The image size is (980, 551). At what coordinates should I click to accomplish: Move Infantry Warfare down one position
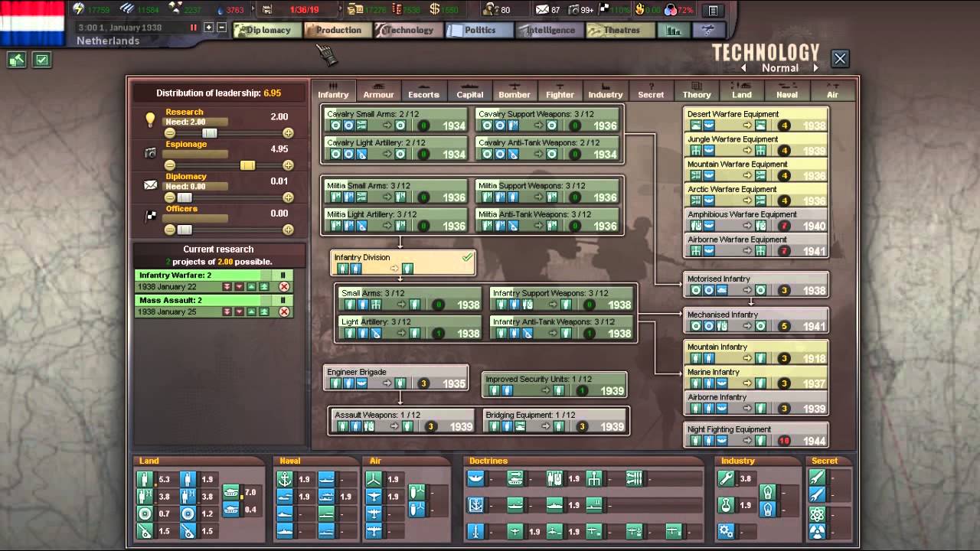coord(239,287)
